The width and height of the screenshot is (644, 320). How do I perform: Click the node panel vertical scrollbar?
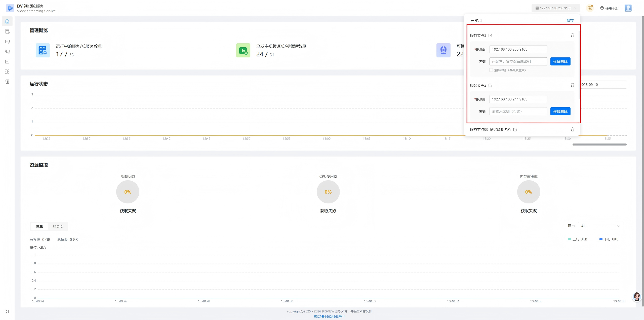tap(579, 65)
